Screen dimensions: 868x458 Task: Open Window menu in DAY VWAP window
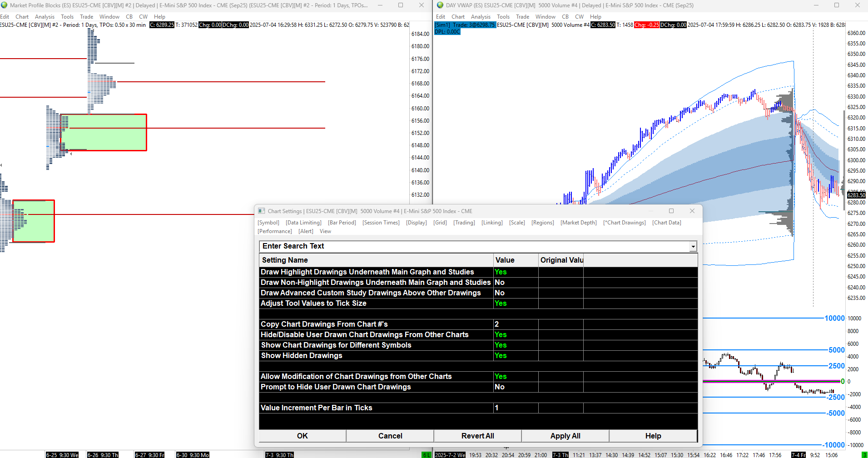[546, 17]
